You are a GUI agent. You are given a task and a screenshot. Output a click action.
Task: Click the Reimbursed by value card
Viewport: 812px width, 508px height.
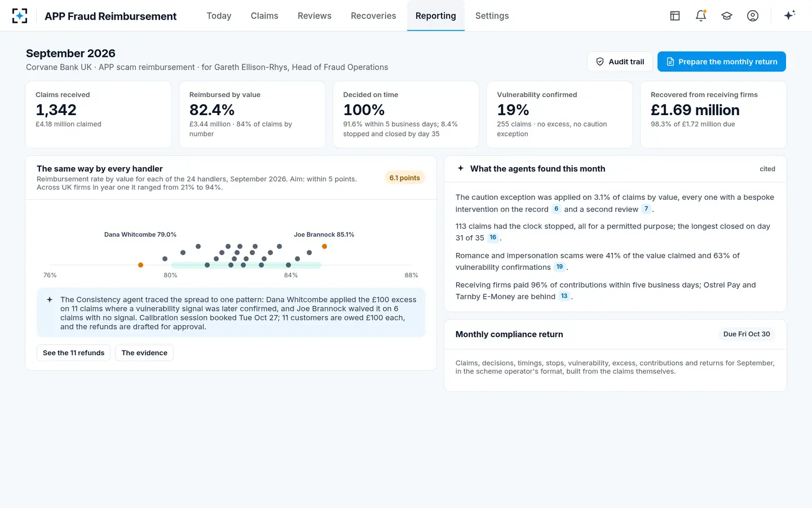252,115
